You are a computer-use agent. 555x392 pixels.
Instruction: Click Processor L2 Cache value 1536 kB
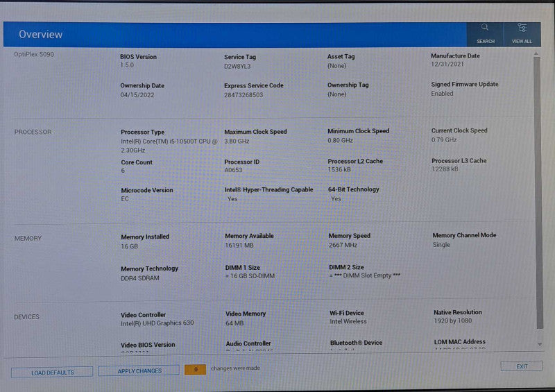point(339,169)
